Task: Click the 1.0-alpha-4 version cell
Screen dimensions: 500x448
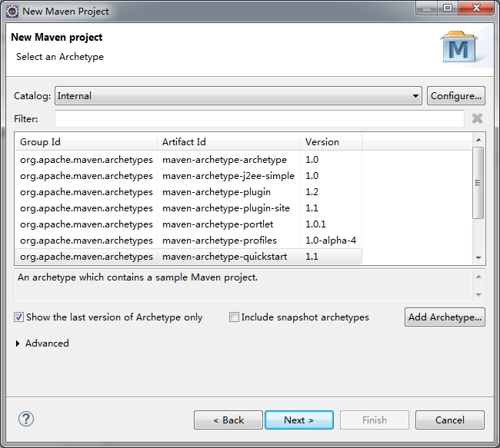Action: click(x=331, y=241)
